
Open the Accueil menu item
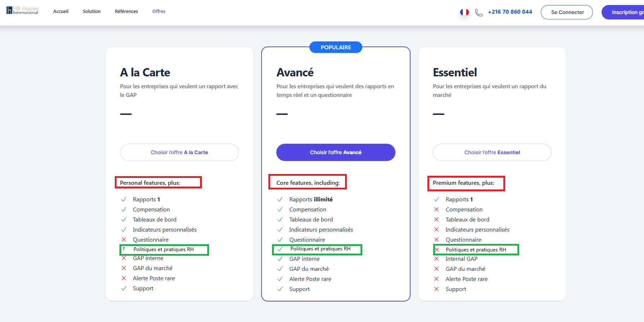pos(61,12)
